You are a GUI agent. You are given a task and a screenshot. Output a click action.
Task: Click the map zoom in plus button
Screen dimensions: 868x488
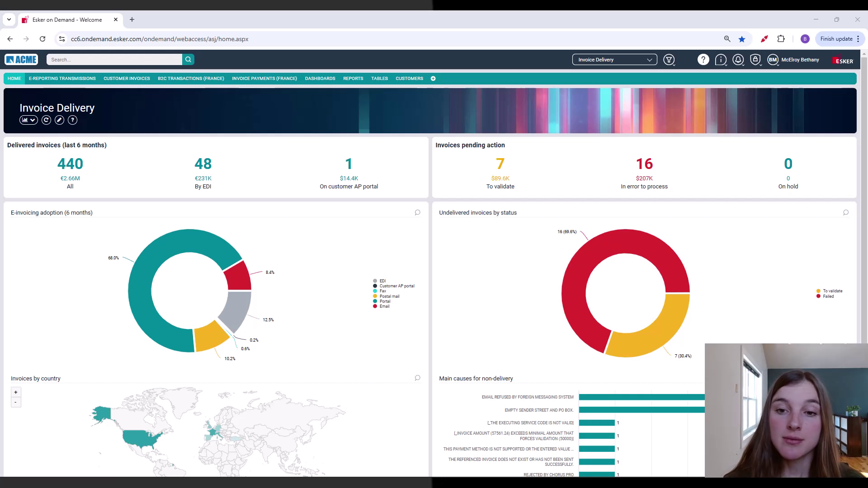pyautogui.click(x=16, y=392)
